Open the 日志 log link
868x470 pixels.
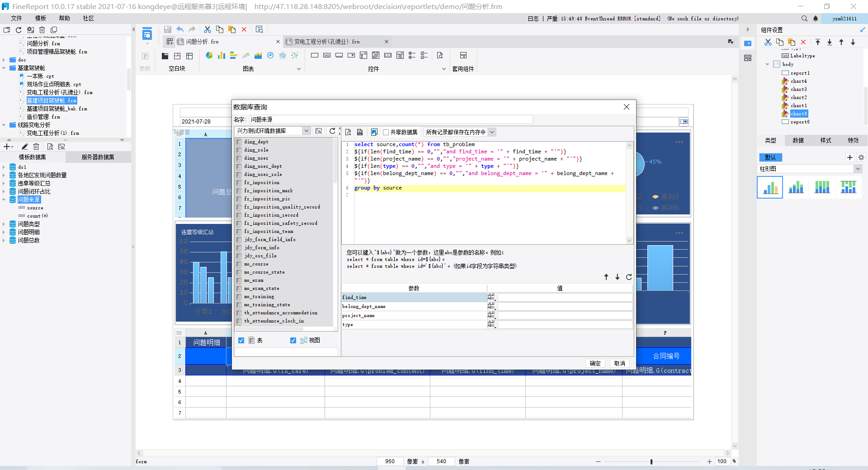click(x=533, y=19)
